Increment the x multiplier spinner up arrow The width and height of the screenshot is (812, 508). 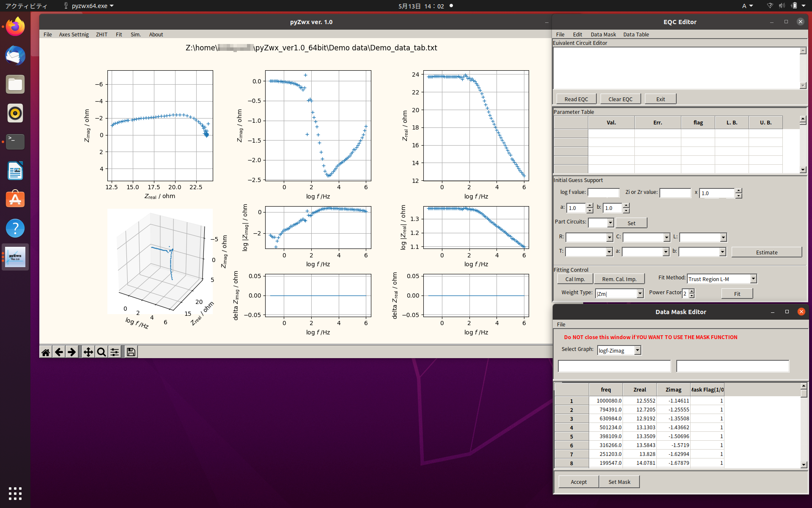pos(738,190)
